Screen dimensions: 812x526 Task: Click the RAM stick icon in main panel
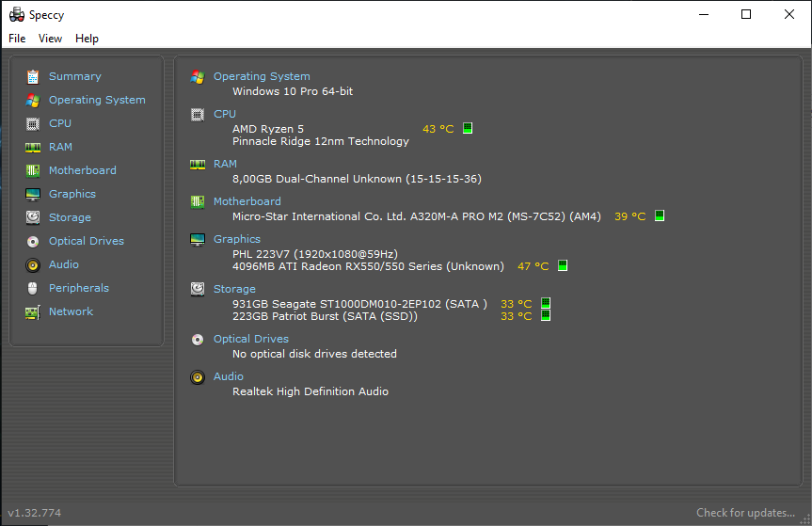point(198,165)
